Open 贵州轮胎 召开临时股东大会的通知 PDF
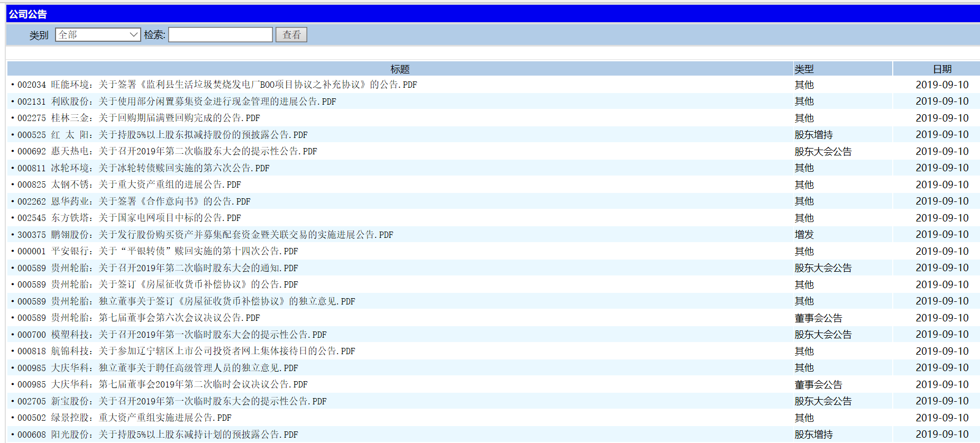This screenshot has width=980, height=443. (158, 268)
